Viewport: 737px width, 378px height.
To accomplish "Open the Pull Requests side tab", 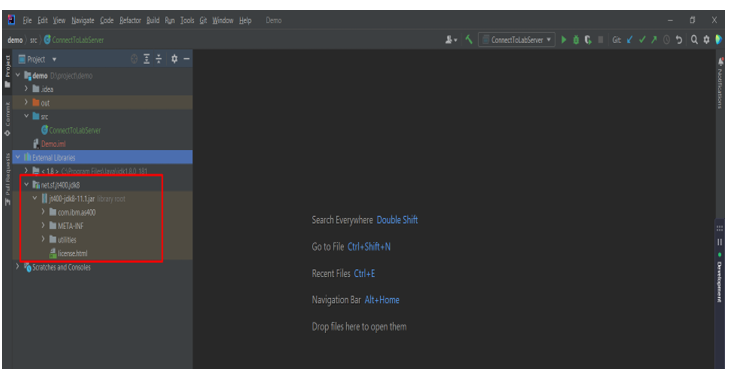I will [8, 179].
